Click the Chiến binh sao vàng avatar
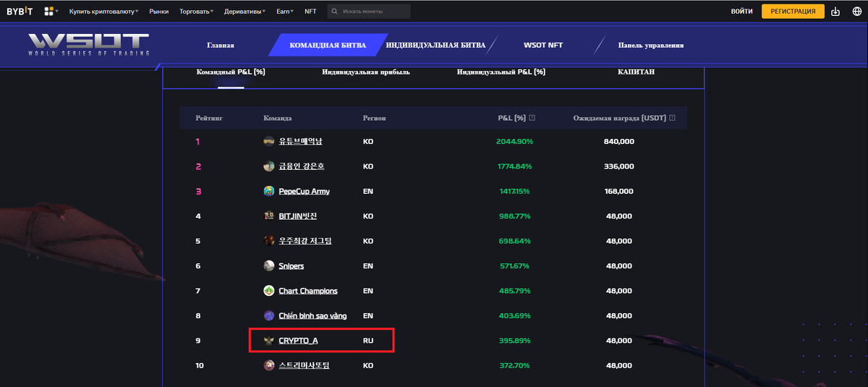The image size is (868, 387). pos(269,315)
